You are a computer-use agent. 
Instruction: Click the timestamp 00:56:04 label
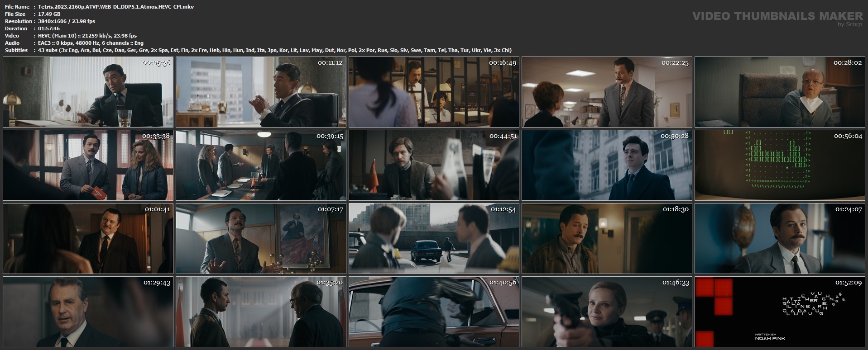click(x=848, y=136)
